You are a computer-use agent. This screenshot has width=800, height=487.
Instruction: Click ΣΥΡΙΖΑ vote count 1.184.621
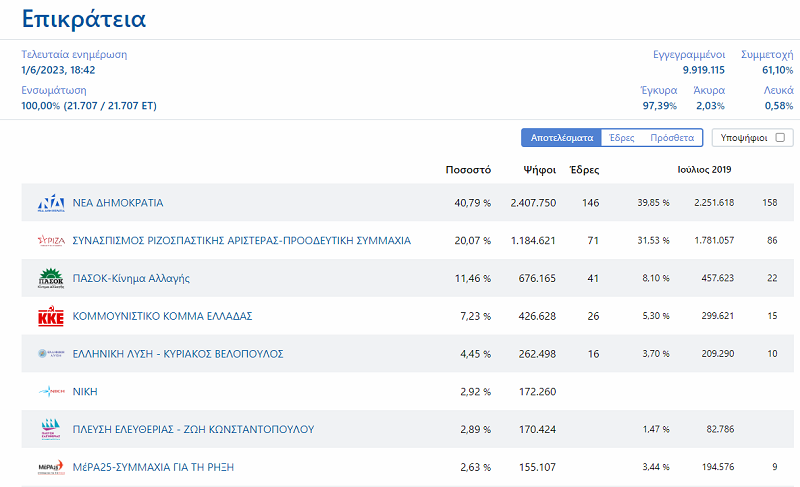[x=533, y=241]
